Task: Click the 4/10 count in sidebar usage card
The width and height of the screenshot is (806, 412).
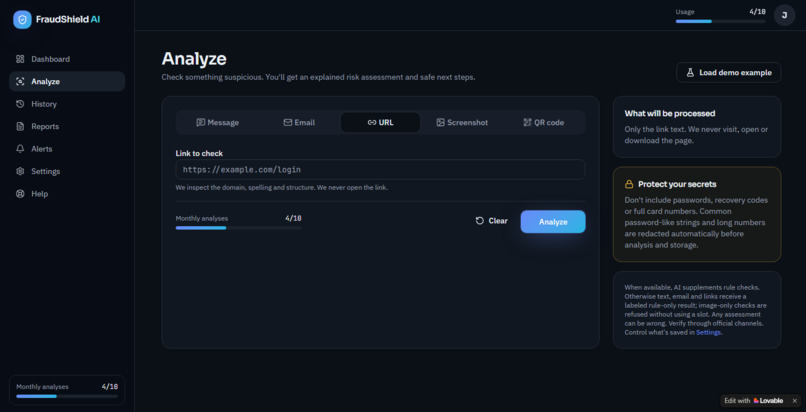Action: point(109,387)
